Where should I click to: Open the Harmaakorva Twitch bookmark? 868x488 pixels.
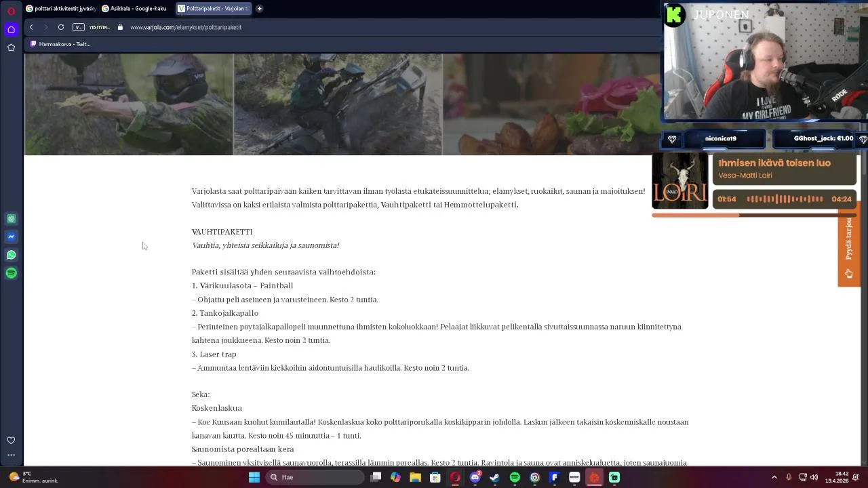point(60,44)
